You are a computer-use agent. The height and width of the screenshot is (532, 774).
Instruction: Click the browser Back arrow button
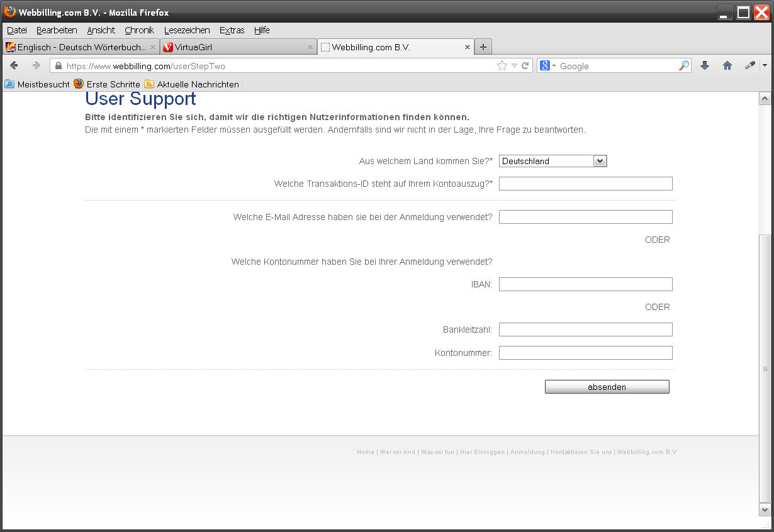(x=14, y=65)
